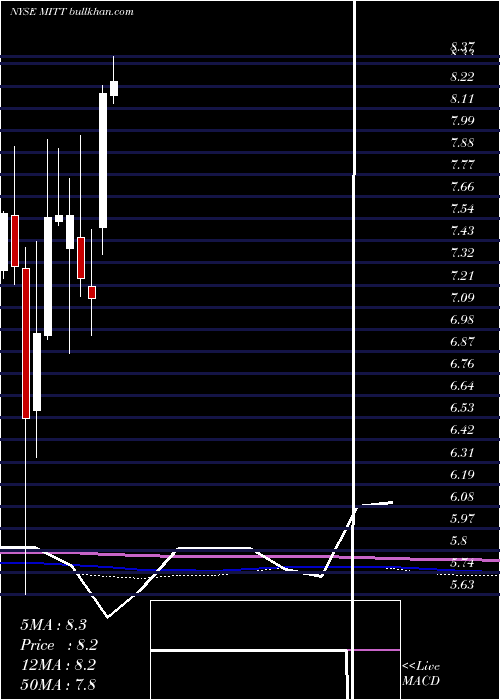Viewport: 500px width, 700px height.
Task: Click the 6.98 price axis label
Action: point(462,320)
